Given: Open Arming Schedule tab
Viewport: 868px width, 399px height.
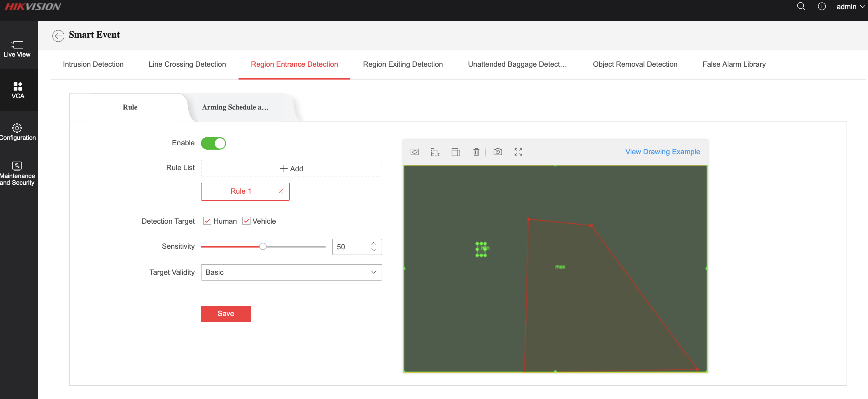Looking at the screenshot, I should (235, 107).
